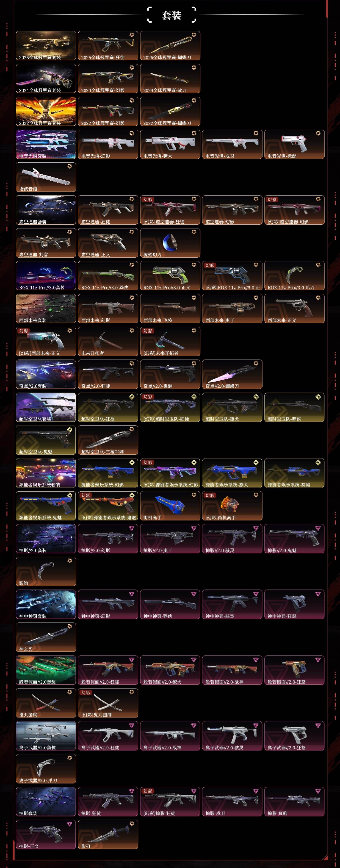Click the 神中神罚套装 bundle thumbnail
The image size is (340, 868).
click(46, 604)
